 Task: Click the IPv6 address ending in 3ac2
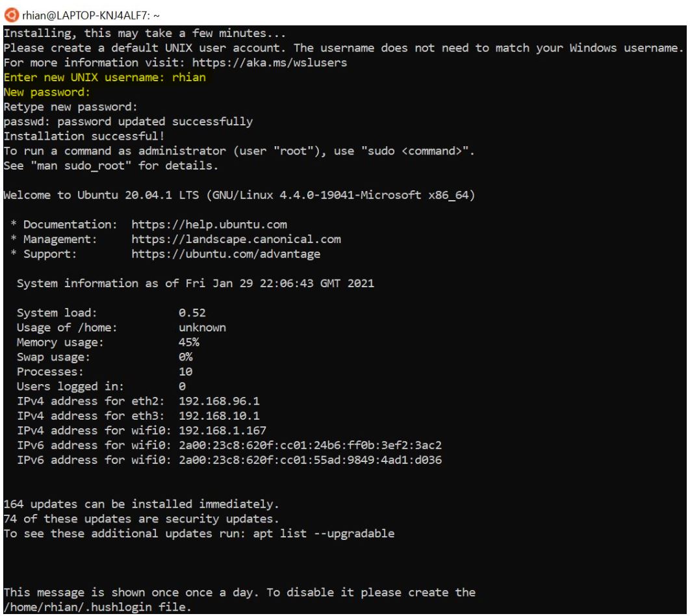point(310,445)
